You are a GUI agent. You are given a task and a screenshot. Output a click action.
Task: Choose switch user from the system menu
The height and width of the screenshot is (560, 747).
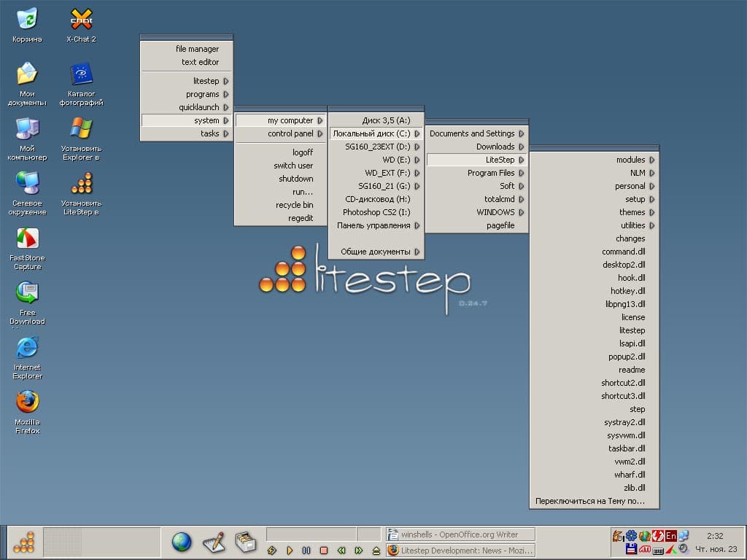[x=281, y=166]
